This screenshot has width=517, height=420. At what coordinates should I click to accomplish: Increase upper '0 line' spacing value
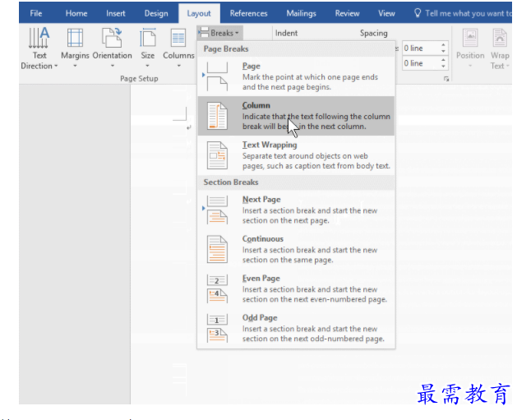(x=444, y=45)
